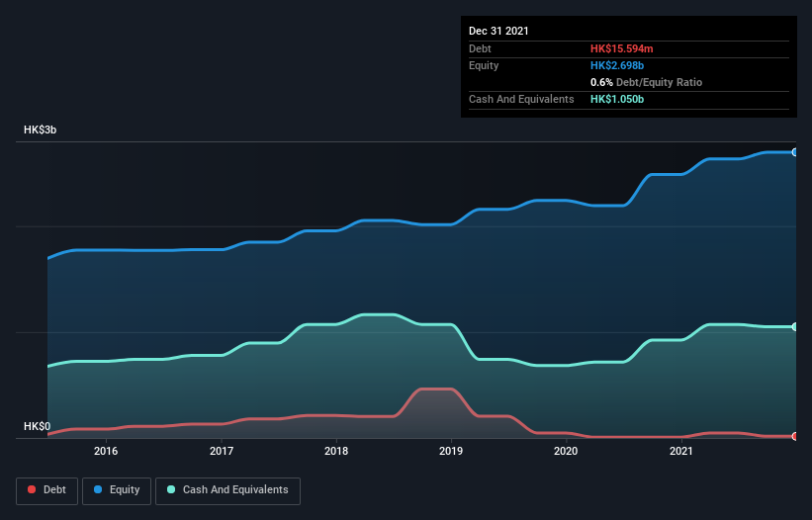Select the Equity endpoint marker at 2021 end
Screen dimensions: 812x520
(795, 152)
